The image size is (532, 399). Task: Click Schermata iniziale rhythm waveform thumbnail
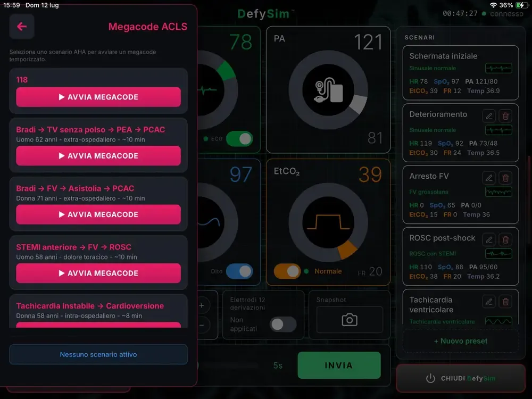(498, 68)
